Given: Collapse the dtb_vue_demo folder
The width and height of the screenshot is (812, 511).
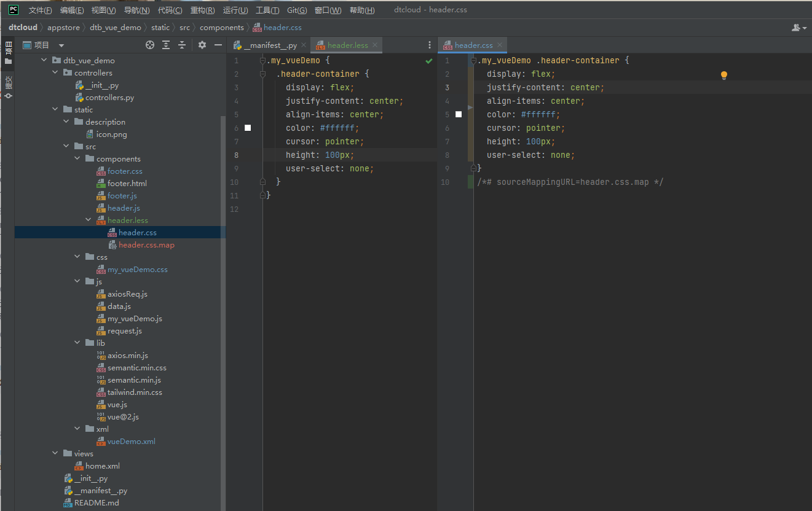Looking at the screenshot, I should coord(44,60).
